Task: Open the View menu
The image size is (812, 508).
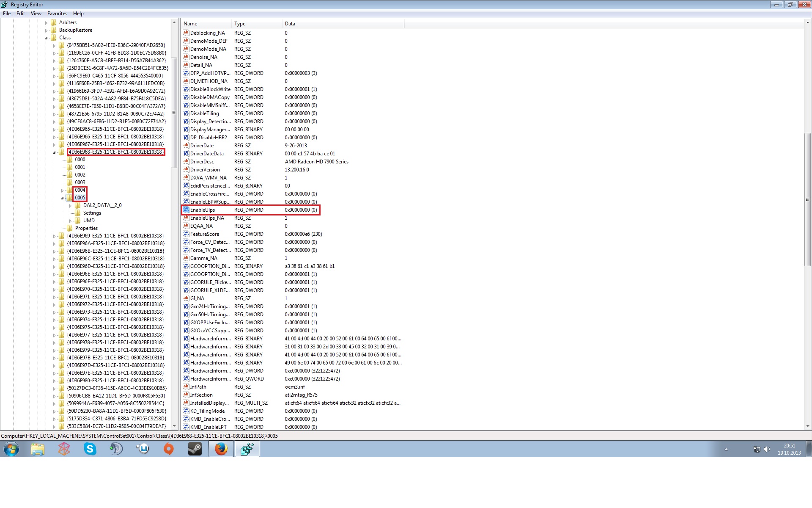Action: pyautogui.click(x=36, y=14)
